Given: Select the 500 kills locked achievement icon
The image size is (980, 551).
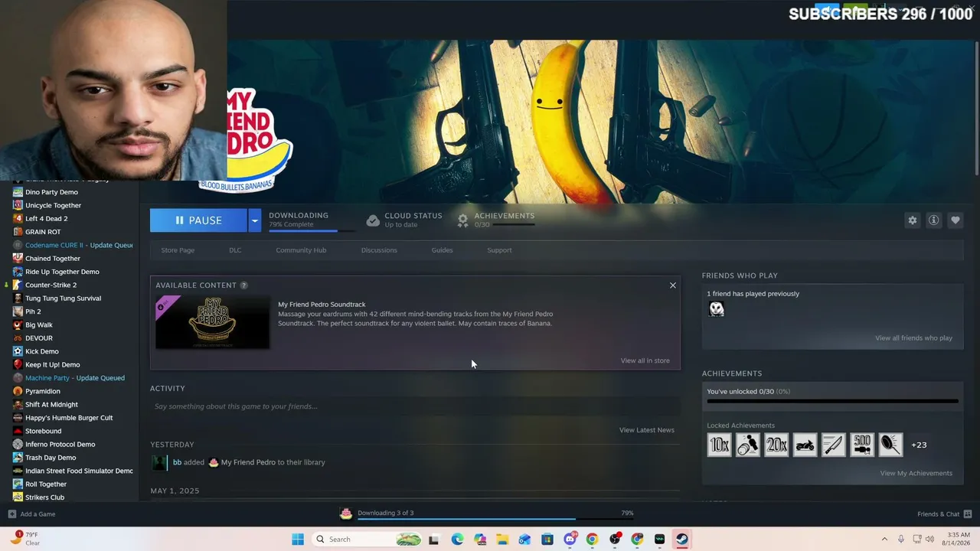Looking at the screenshot, I should point(862,445).
